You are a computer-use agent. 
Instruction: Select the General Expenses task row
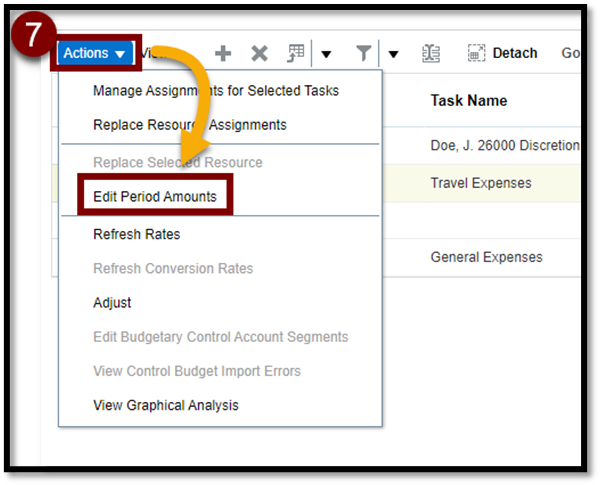click(x=486, y=257)
